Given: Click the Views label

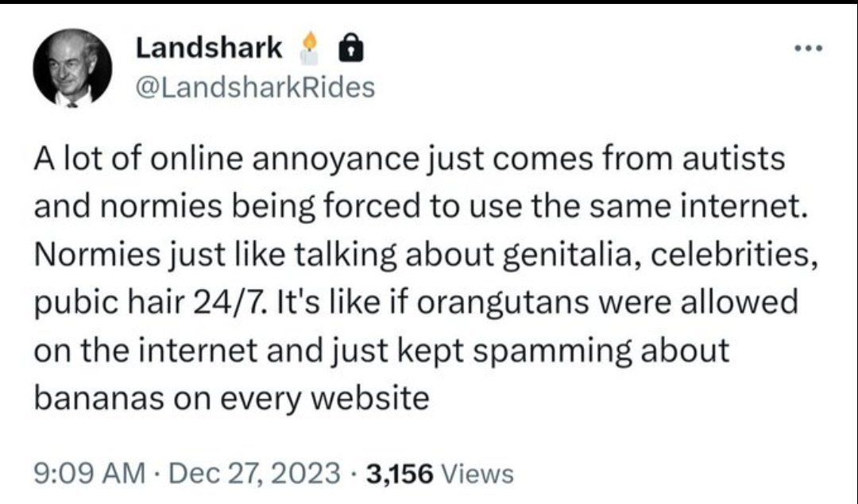Looking at the screenshot, I should tap(477, 475).
